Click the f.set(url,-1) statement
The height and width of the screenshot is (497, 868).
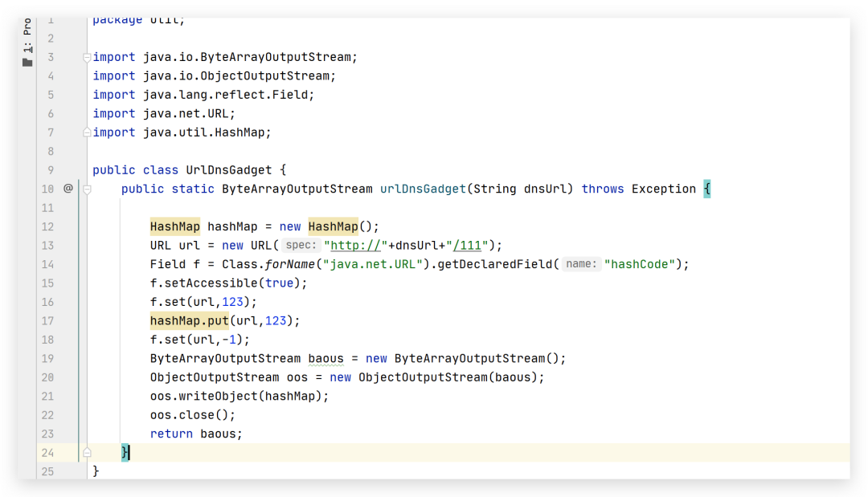pyautogui.click(x=200, y=340)
